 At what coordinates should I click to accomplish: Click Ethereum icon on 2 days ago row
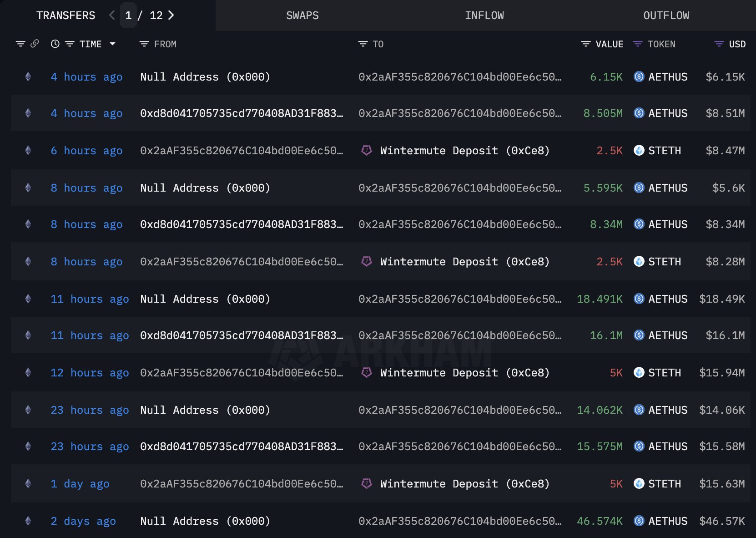point(28,521)
